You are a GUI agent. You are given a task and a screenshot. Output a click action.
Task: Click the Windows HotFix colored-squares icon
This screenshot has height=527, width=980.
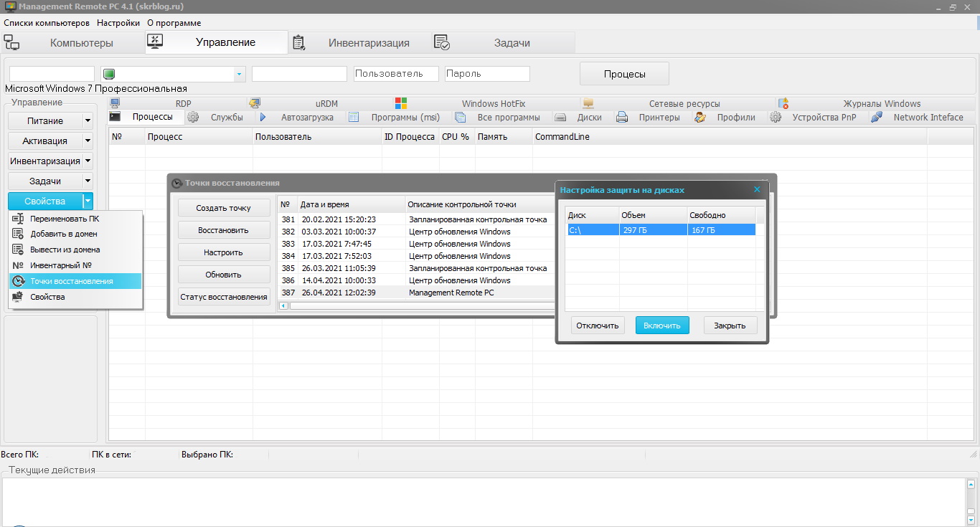point(401,103)
